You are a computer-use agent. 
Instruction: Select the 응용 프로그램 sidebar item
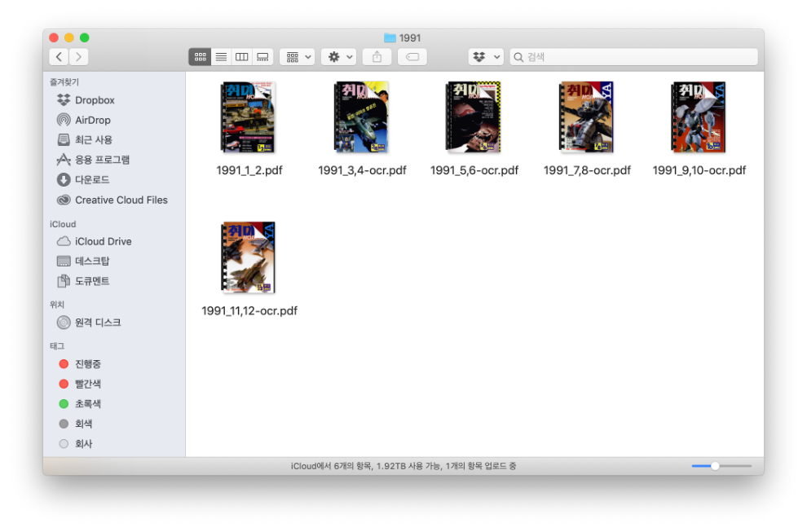(102, 160)
